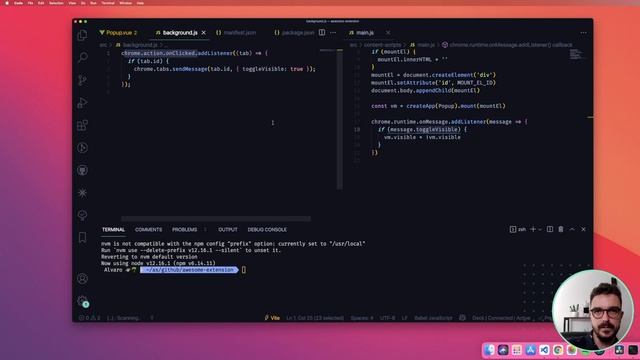
Task: Open the OUTPUT panel tab
Action: (x=228, y=230)
